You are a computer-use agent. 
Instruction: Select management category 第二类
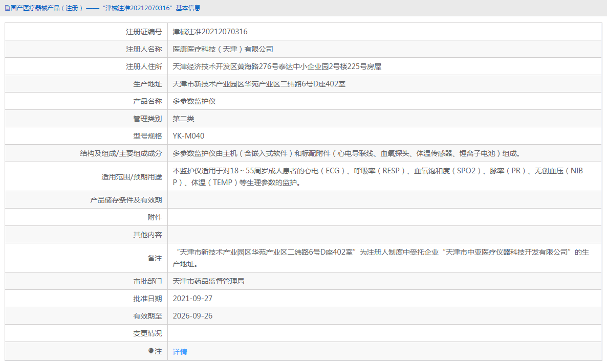coord(184,119)
